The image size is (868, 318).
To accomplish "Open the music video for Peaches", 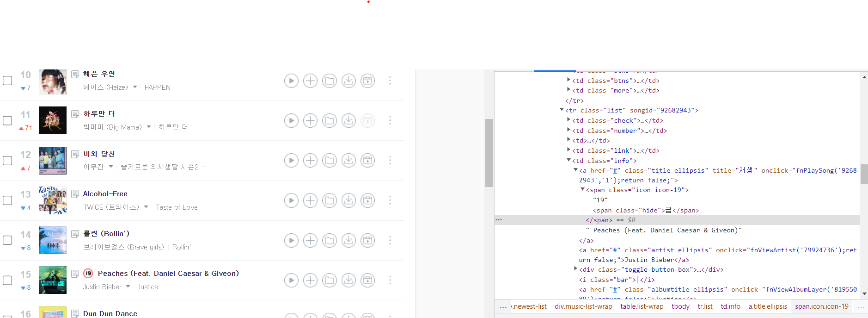I will click(x=367, y=280).
